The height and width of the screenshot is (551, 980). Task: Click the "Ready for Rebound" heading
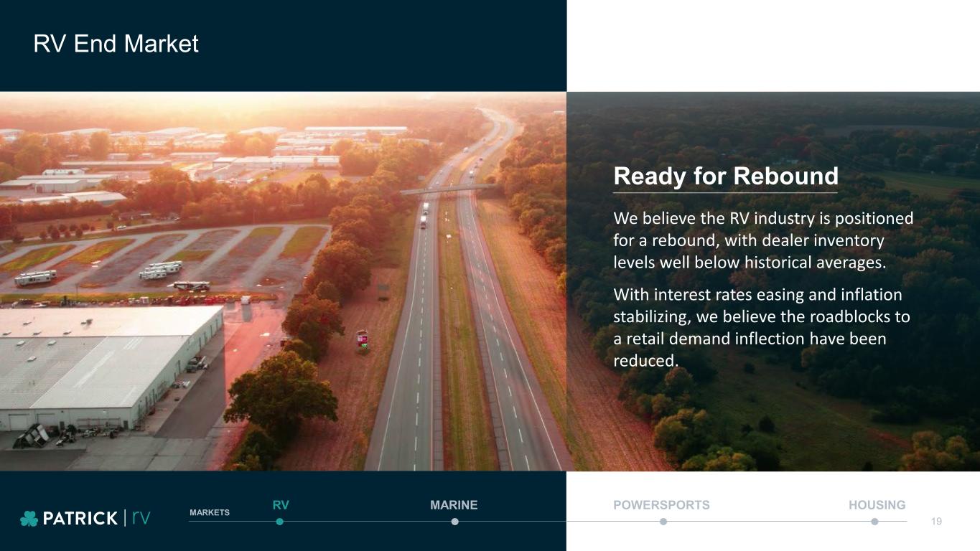(726, 176)
